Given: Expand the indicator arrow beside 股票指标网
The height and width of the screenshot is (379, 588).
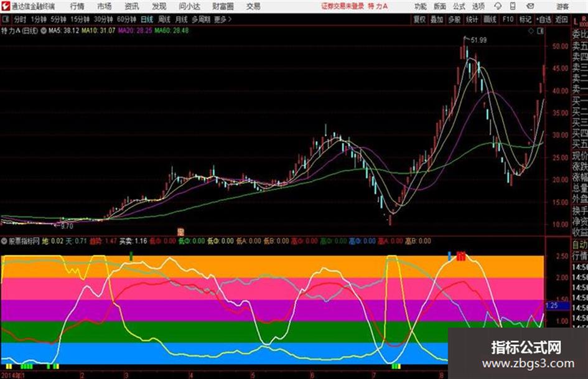Looking at the screenshot, I should (x=4, y=241).
